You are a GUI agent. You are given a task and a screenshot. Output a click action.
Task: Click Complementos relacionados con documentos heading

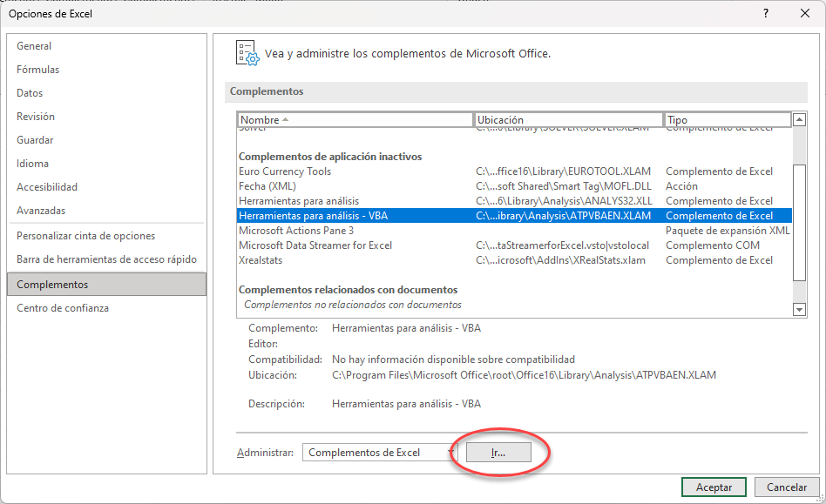coord(349,290)
